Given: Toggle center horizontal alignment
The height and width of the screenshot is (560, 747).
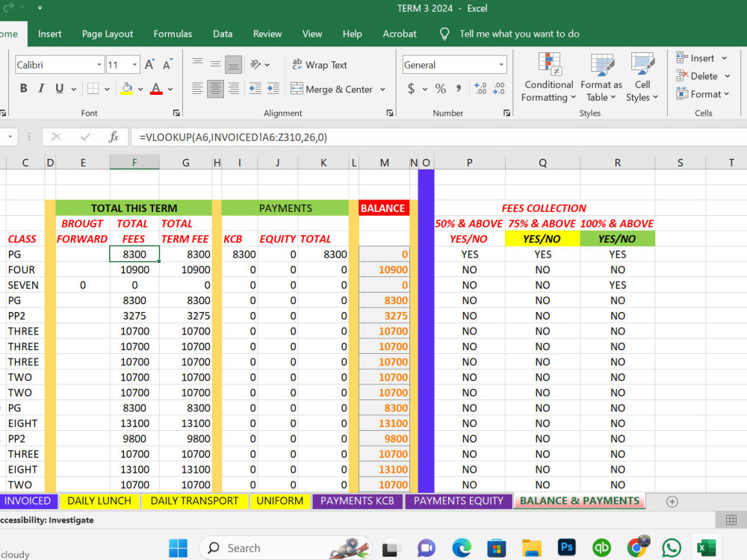Looking at the screenshot, I should [x=215, y=89].
